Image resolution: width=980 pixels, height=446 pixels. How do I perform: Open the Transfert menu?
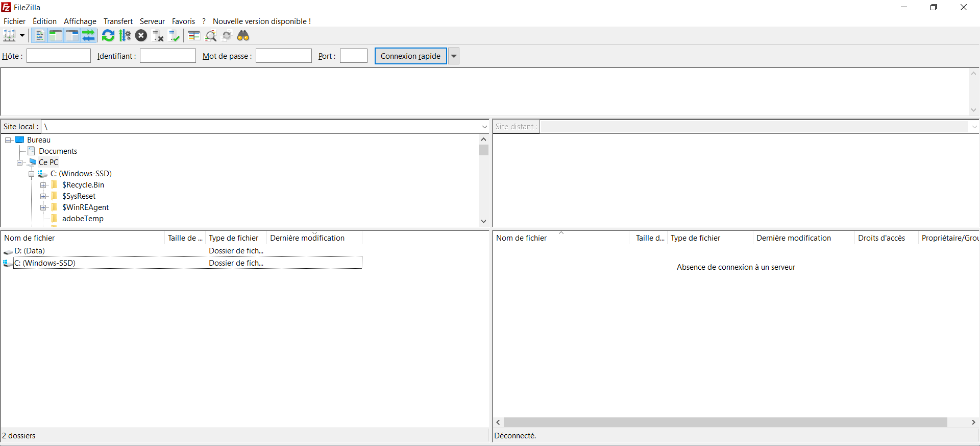point(118,21)
